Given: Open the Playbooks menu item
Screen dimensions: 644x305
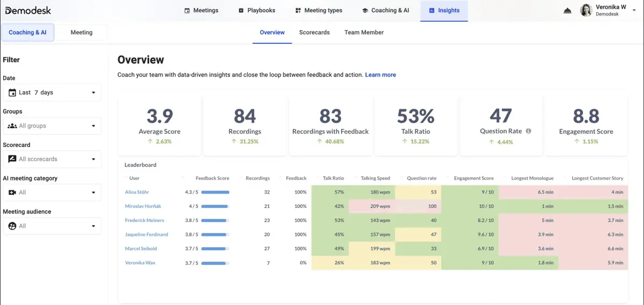Looking at the screenshot, I should (257, 10).
